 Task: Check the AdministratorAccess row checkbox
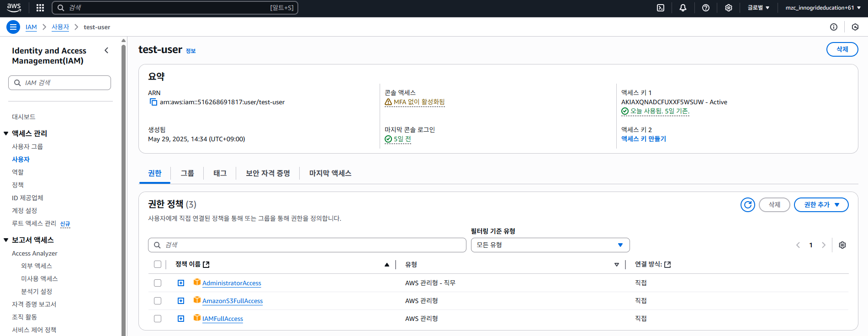[x=158, y=283]
